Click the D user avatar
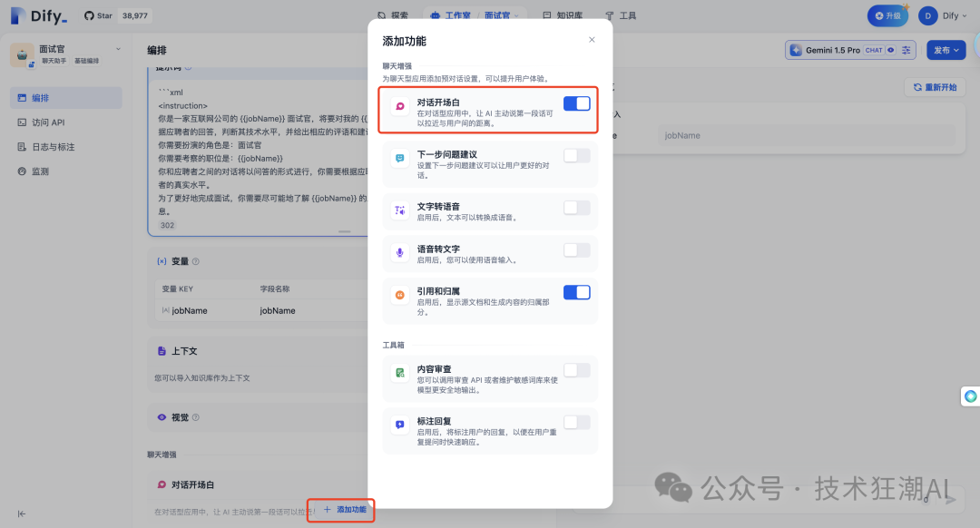Viewport: 980px width, 528px height. point(927,15)
